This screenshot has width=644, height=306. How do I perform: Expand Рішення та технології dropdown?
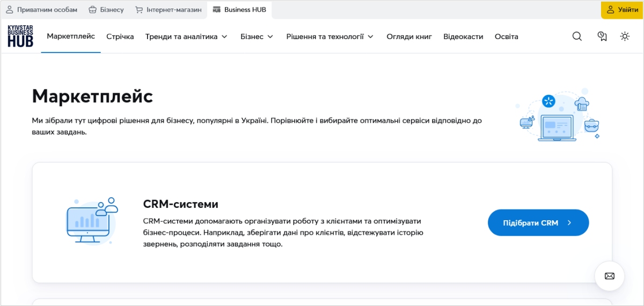330,36
